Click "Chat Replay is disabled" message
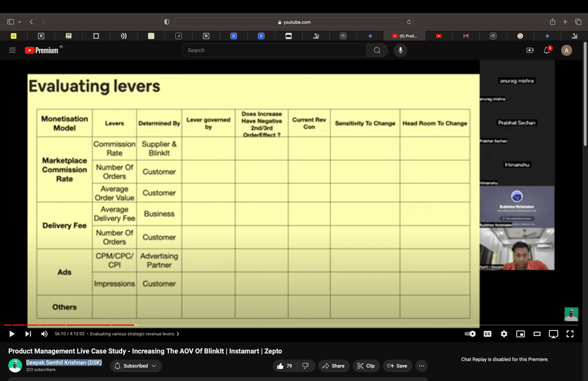The height and width of the screenshot is (381, 588). point(505,359)
